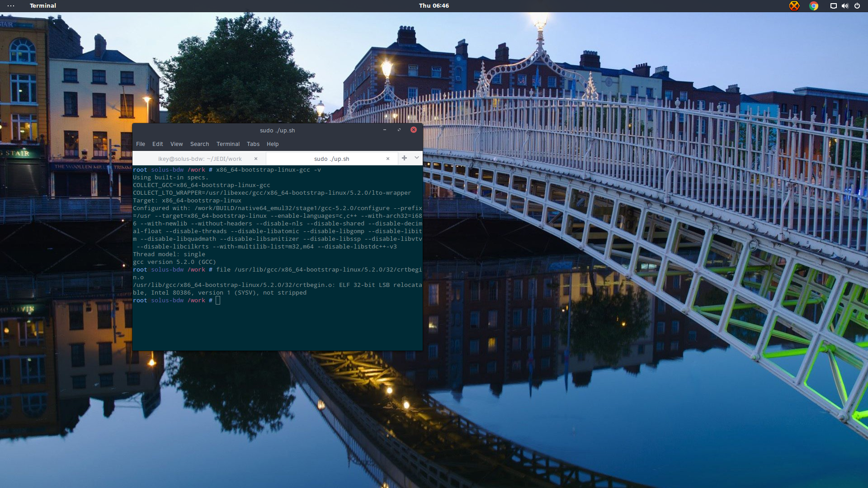Select the sudo ./up.sh tab
The width and height of the screenshot is (868, 488).
[x=332, y=159]
